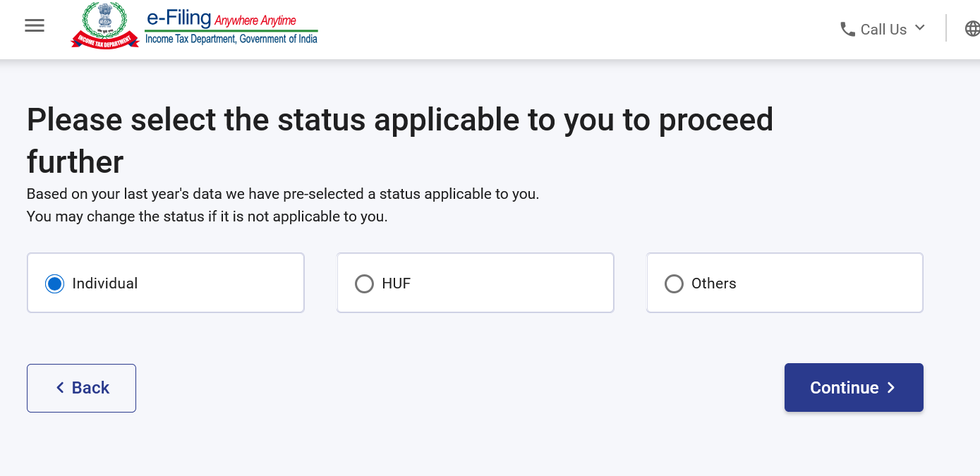Open the globe language selector
The image size is (980, 476).
pos(972,28)
